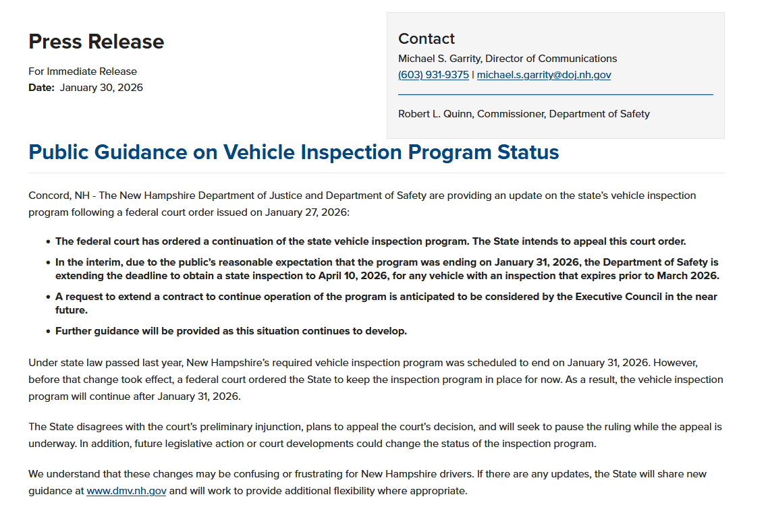770x532 pixels.
Task: Open the (603) 931-9375 phone link
Action: tap(433, 75)
